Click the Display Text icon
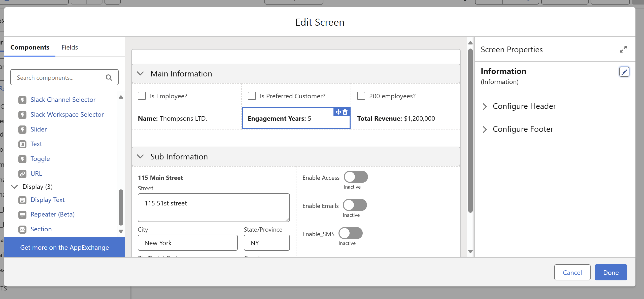The height and width of the screenshot is (299, 644). [22, 200]
